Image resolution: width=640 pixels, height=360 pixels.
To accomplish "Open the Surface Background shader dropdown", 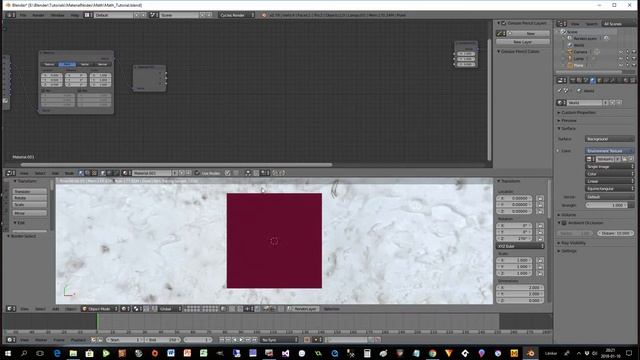I will pyautogui.click(x=609, y=139).
